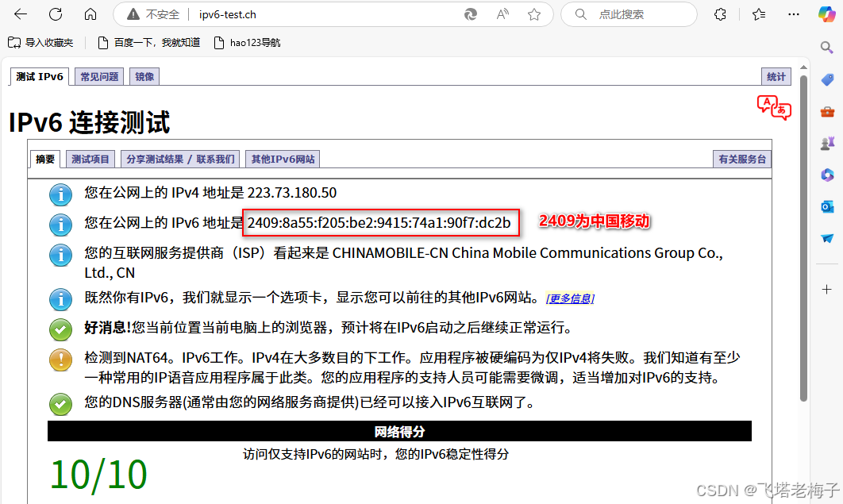The image size is (843, 504).
Task: Click the 网络得分 header bar
Action: pyautogui.click(x=399, y=432)
